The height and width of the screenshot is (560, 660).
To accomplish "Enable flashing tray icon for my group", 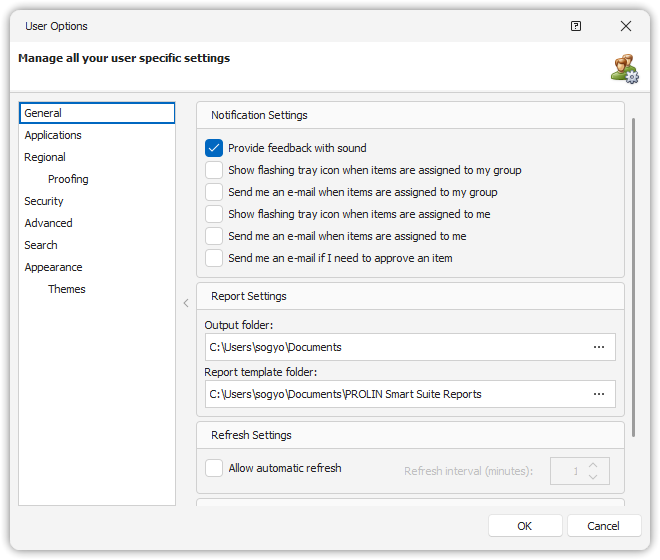I will click(x=214, y=170).
